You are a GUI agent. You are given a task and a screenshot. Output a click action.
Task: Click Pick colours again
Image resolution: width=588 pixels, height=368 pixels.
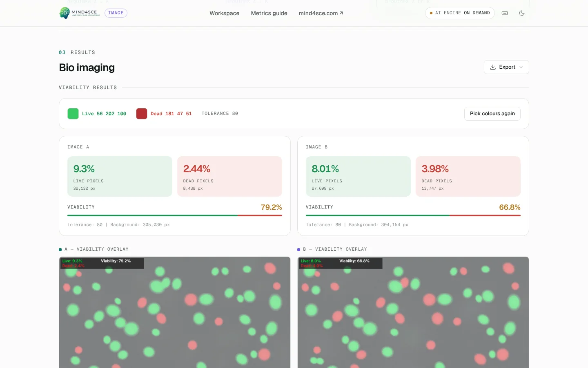pyautogui.click(x=492, y=114)
